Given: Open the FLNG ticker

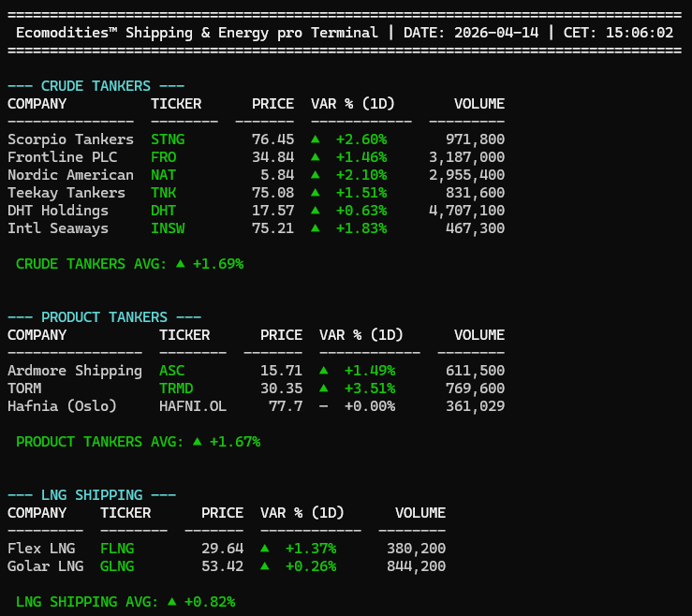Looking at the screenshot, I should click(117, 549).
